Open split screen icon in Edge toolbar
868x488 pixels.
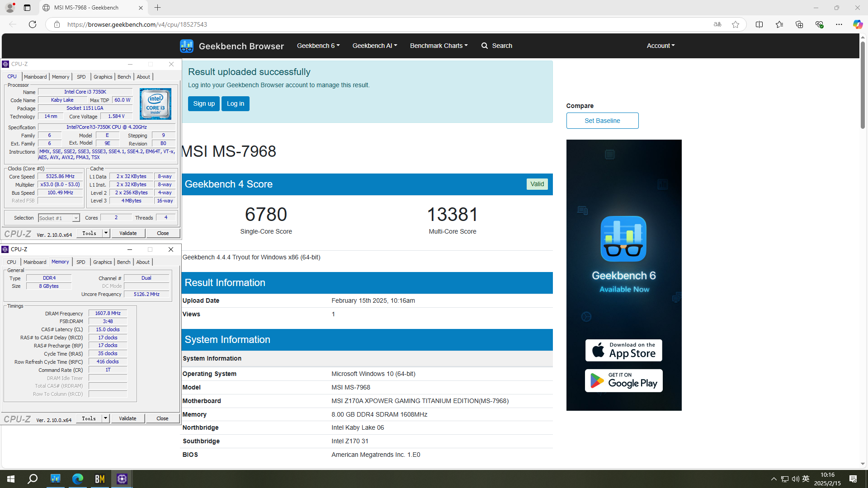click(x=759, y=24)
